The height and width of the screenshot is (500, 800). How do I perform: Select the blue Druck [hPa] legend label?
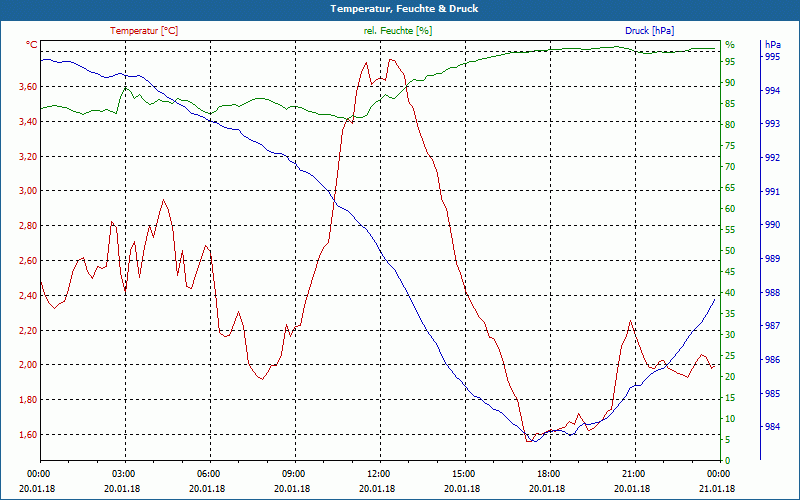pyautogui.click(x=649, y=31)
